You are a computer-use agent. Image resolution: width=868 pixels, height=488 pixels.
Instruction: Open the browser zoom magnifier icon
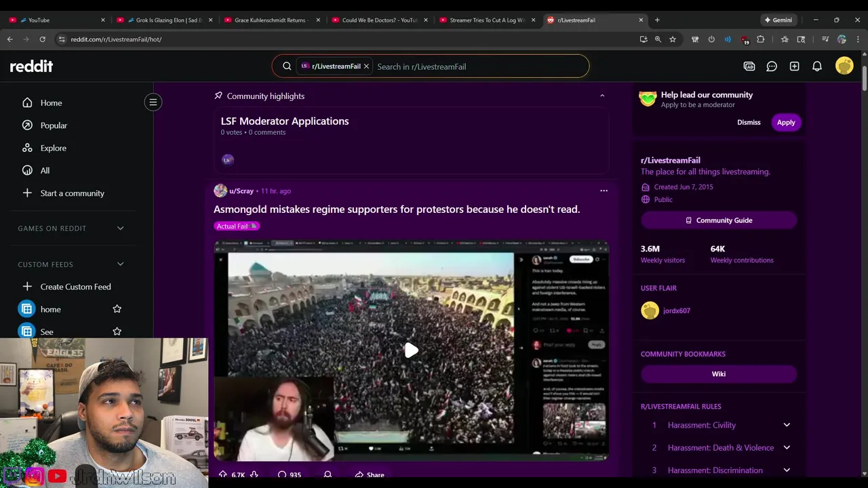[x=658, y=39]
